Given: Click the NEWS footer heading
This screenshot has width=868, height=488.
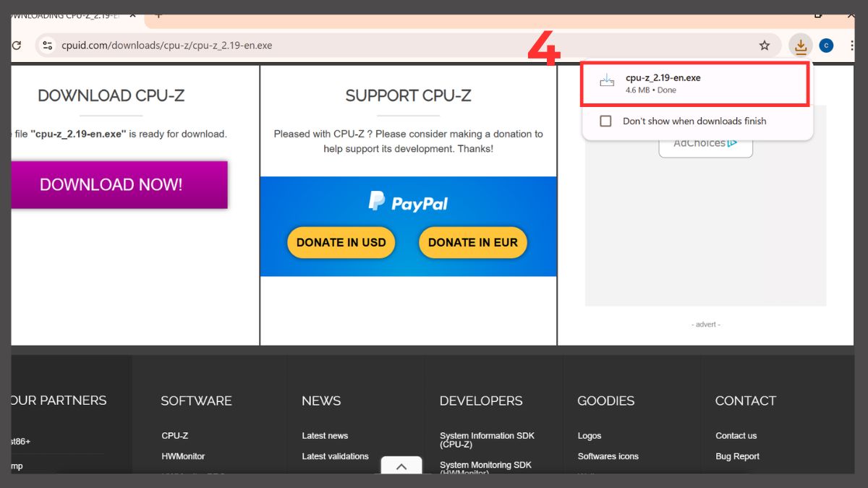Looking at the screenshot, I should tap(321, 401).
